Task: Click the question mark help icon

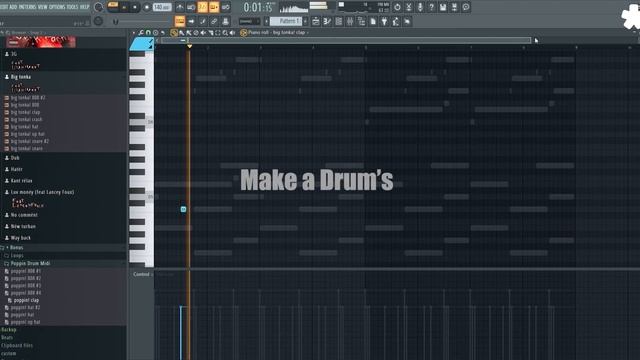Action: 431,7
